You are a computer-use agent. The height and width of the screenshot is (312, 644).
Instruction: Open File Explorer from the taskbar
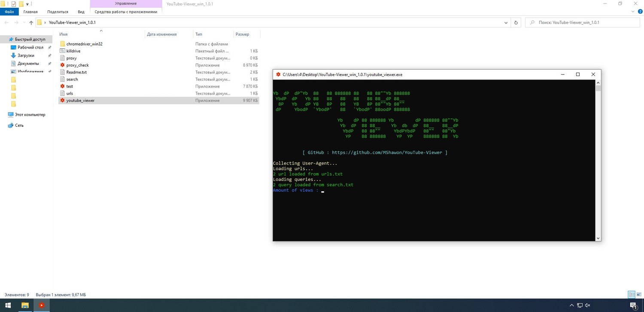(x=25, y=306)
